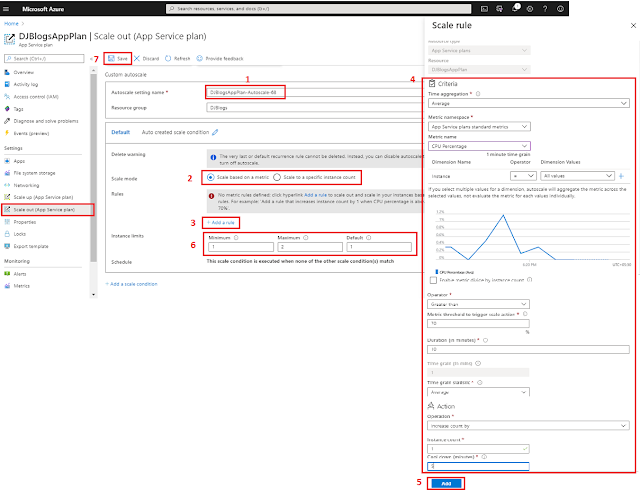Expand the dimension Operator dropdown
This screenshot has width=640, height=499.
523,176
